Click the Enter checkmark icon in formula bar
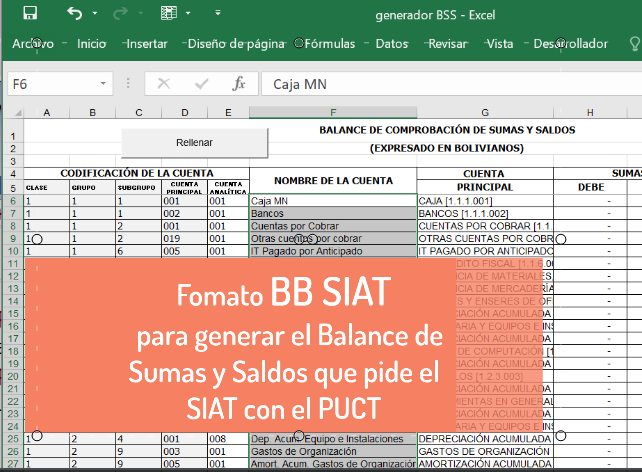The width and height of the screenshot is (642, 472). click(202, 84)
